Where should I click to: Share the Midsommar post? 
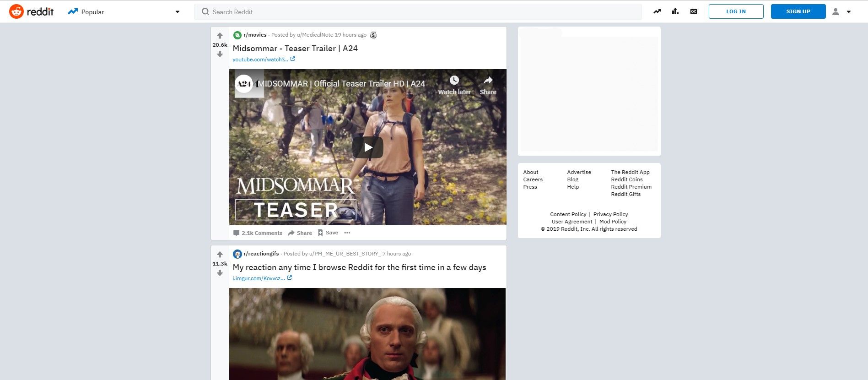coord(300,233)
